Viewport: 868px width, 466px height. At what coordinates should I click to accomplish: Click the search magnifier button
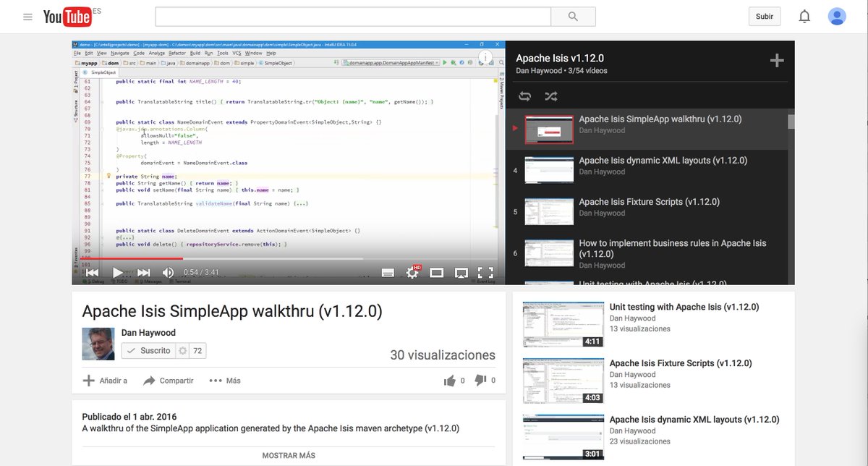click(x=573, y=17)
